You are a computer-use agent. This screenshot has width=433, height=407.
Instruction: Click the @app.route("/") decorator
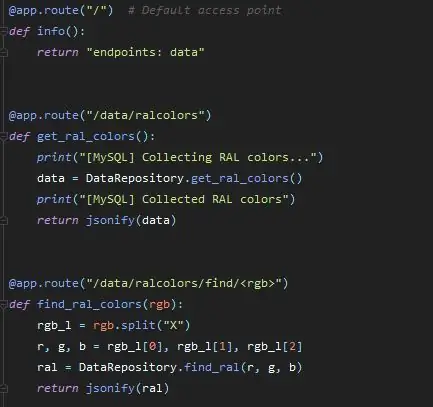(61, 10)
